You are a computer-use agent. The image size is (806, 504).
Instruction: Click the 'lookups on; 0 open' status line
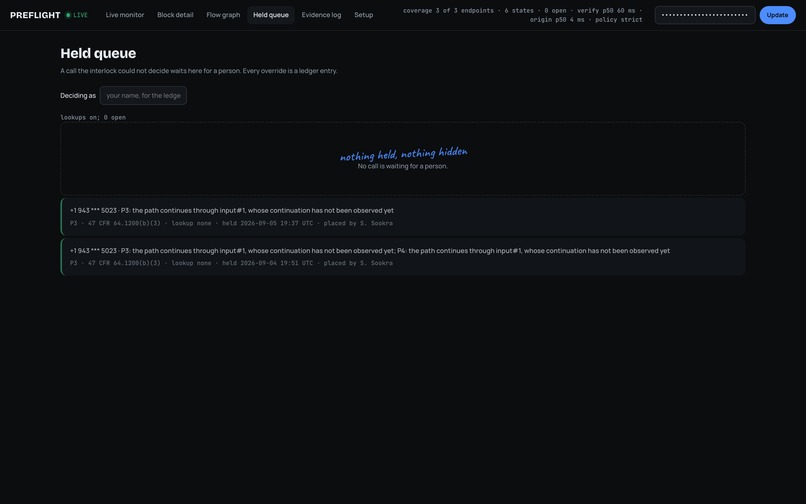93,117
